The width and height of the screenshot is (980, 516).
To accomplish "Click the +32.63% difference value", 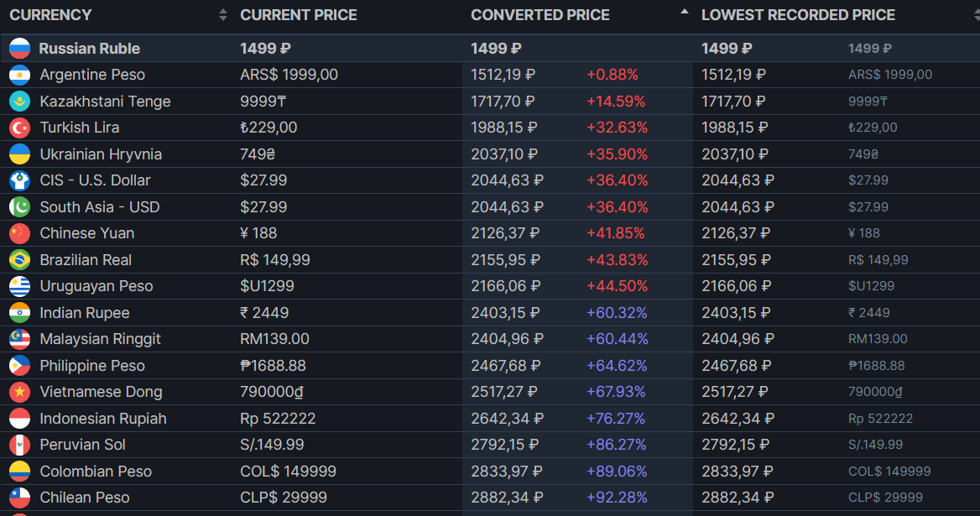I will point(617,128).
